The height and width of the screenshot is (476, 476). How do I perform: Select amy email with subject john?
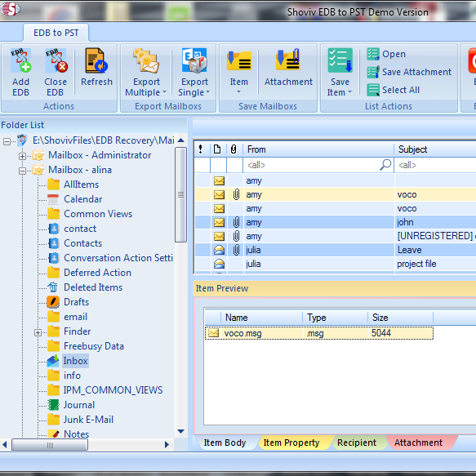(x=335, y=222)
